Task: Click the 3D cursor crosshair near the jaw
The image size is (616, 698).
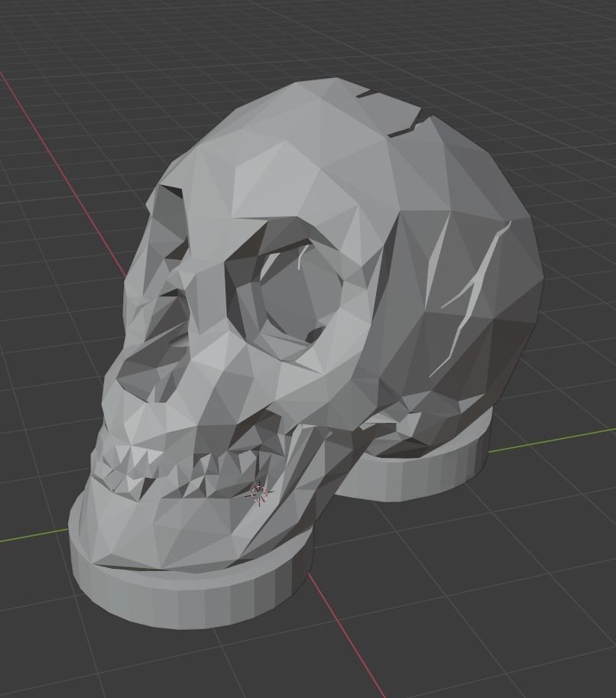Action: [x=260, y=493]
